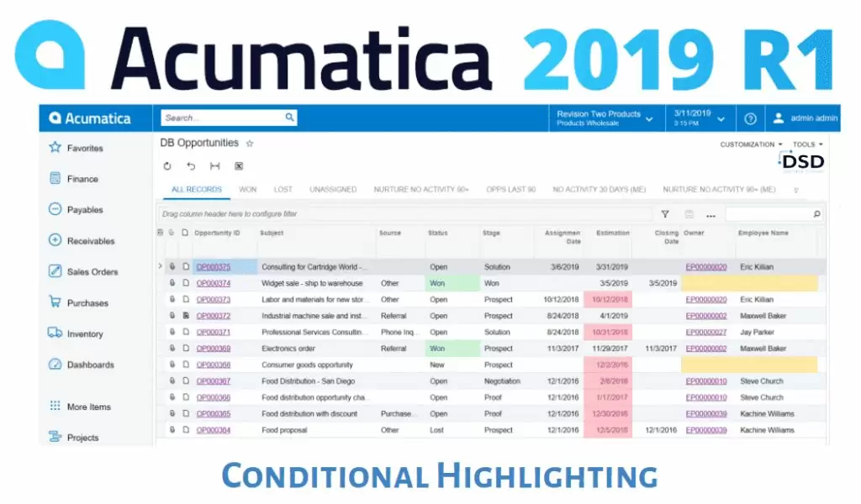This screenshot has height=504, width=861.
Task: Open the CUSTOMIZATION menu
Action: pyautogui.click(x=749, y=144)
